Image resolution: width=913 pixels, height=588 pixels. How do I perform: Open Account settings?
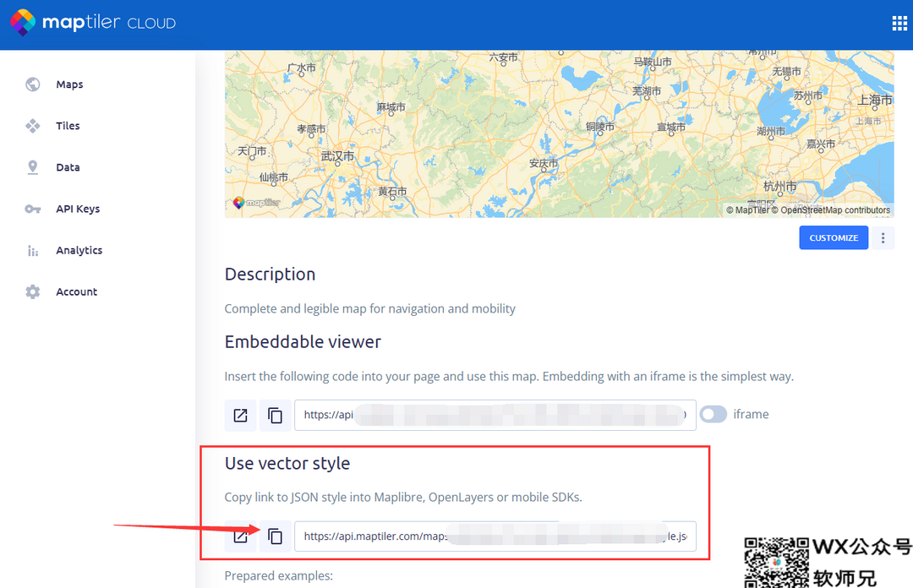pos(76,291)
